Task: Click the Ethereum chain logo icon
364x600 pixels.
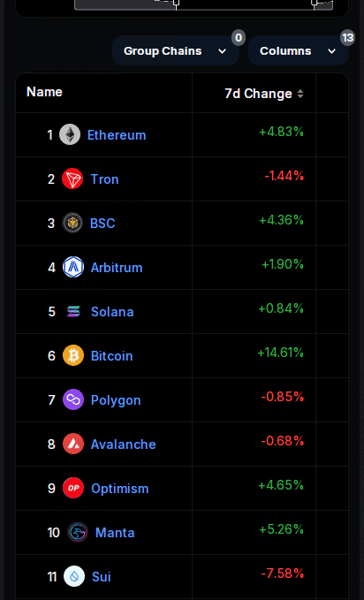Action: pos(70,134)
